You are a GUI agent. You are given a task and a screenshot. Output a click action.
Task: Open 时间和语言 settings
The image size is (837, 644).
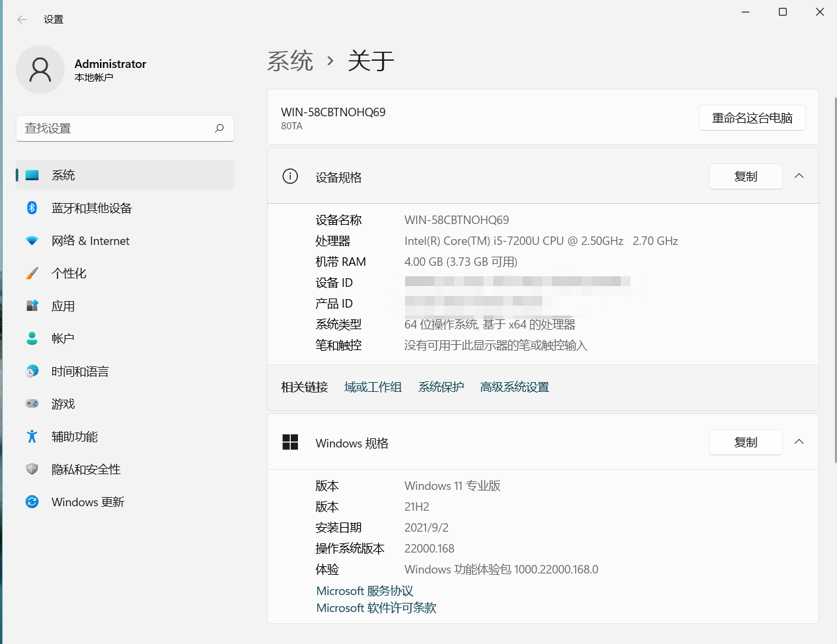[x=125, y=371]
